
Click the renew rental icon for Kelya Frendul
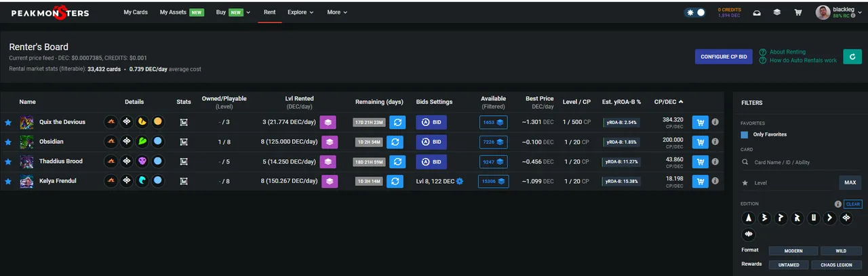tap(397, 181)
